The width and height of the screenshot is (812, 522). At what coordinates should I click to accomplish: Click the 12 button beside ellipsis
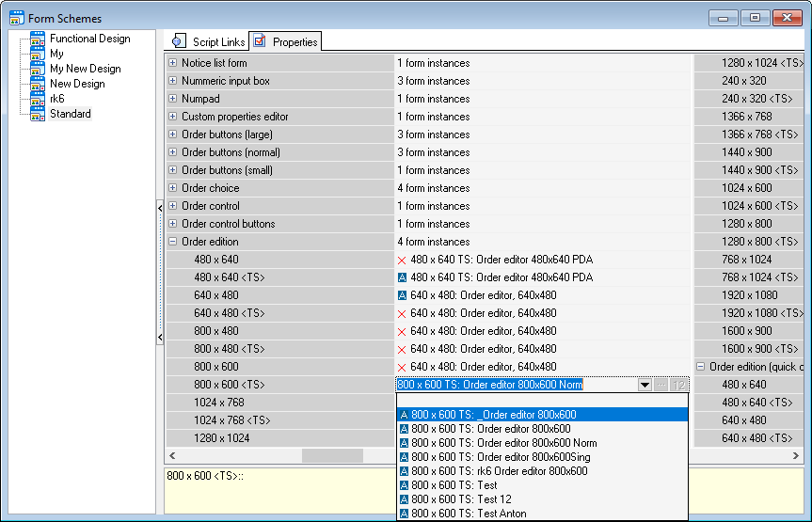tap(678, 385)
